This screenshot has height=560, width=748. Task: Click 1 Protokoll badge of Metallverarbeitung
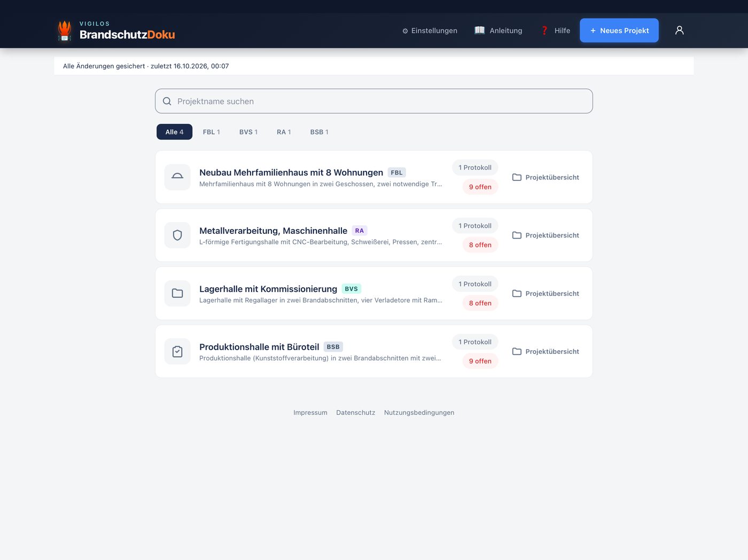click(x=475, y=226)
